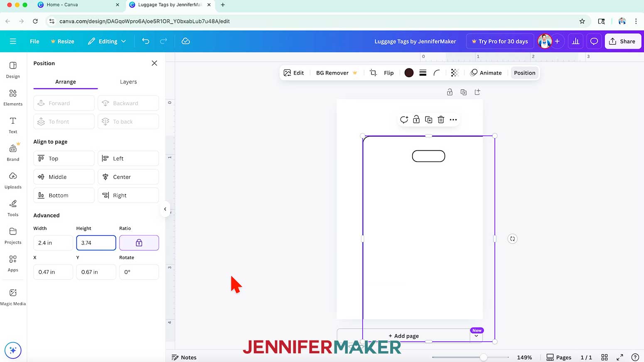The width and height of the screenshot is (644, 362).
Task: Expand the Add page options chevron
Action: [476, 336]
